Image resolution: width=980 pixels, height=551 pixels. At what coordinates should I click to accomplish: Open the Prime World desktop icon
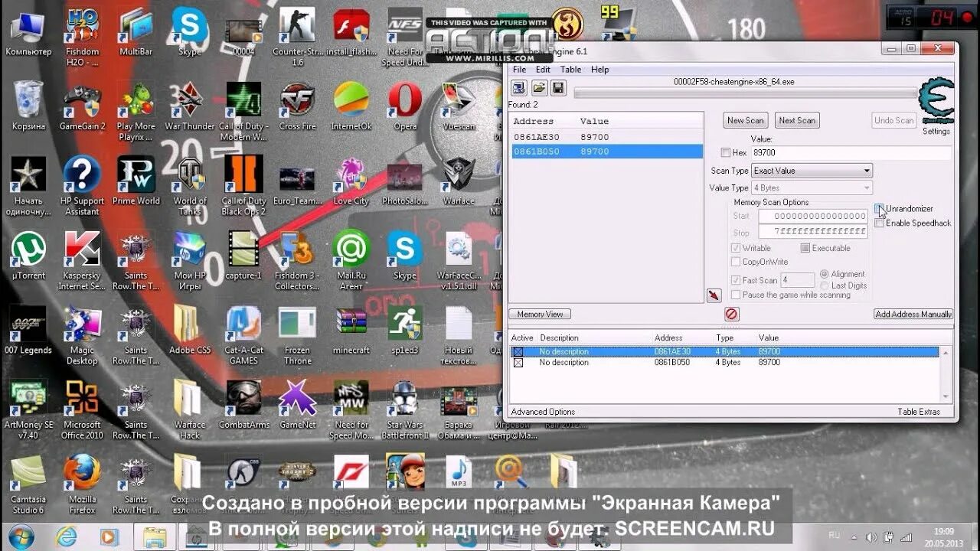pos(136,181)
